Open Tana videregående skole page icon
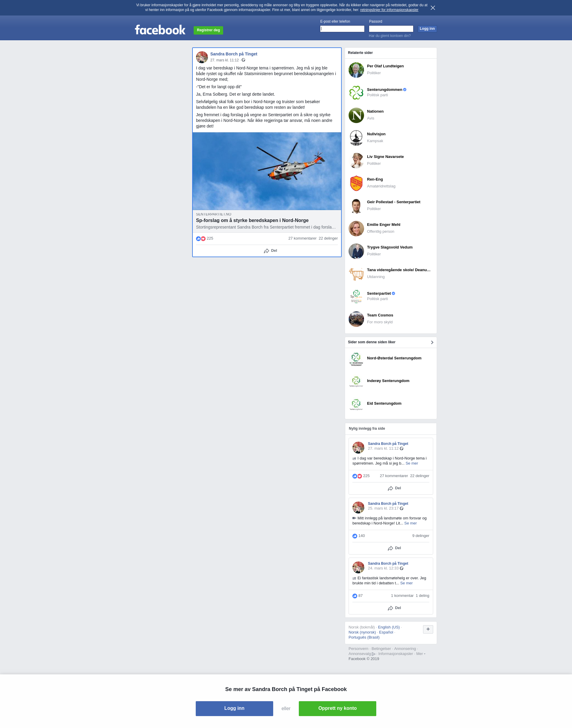 point(356,274)
